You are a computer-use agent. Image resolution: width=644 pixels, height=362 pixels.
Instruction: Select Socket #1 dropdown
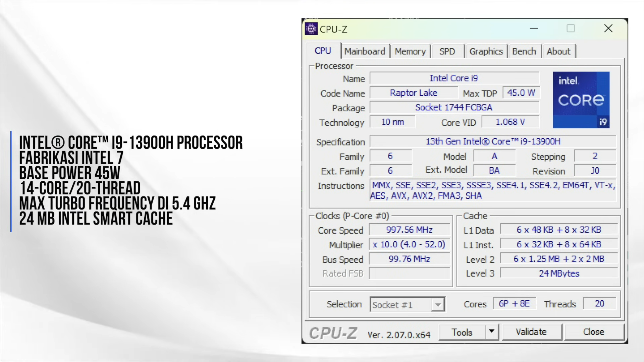[406, 304]
